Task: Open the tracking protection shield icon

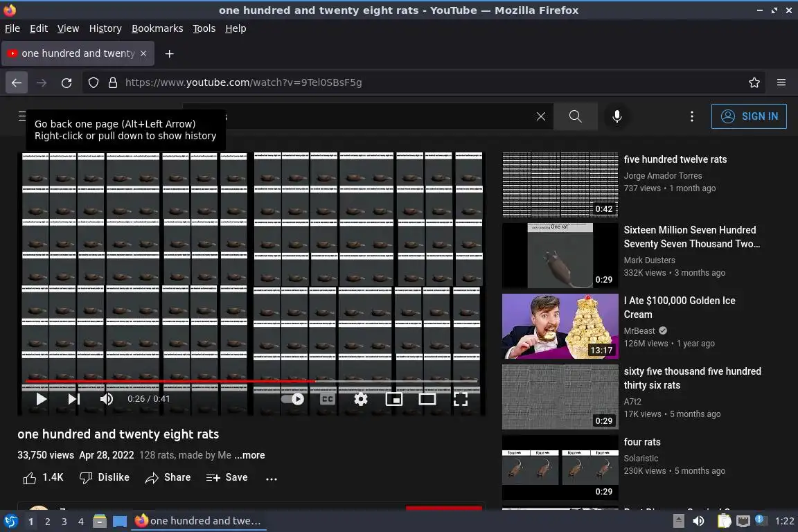Action: tap(93, 82)
